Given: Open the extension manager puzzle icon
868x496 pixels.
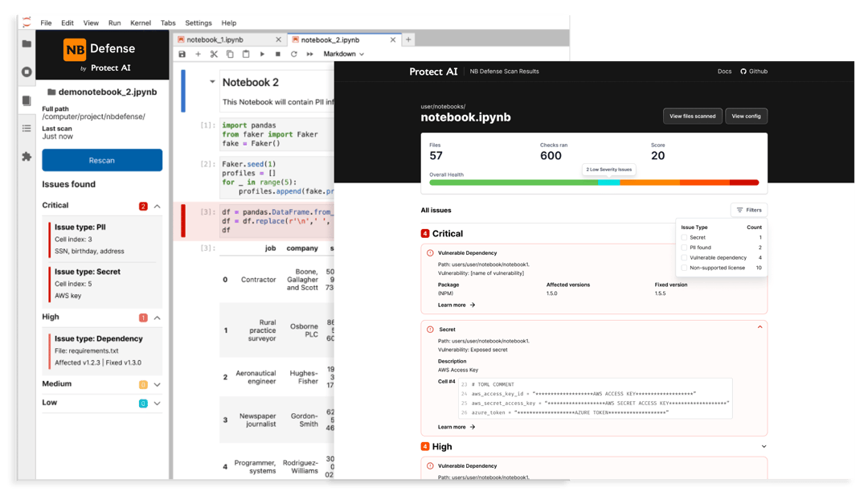Looking at the screenshot, I should 27,158.
